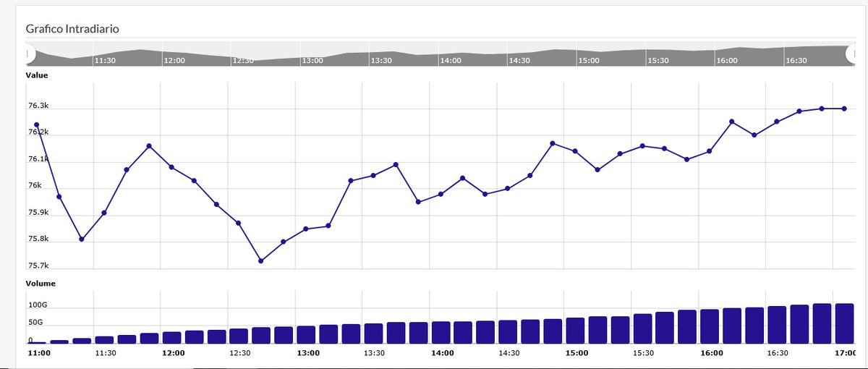Click the '14:30' bottom time axis label
Screen dimensions: 868x369
(509, 353)
